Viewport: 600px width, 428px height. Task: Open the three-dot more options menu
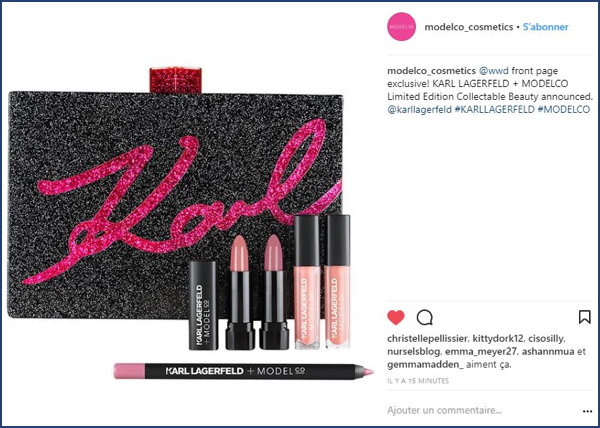click(587, 412)
